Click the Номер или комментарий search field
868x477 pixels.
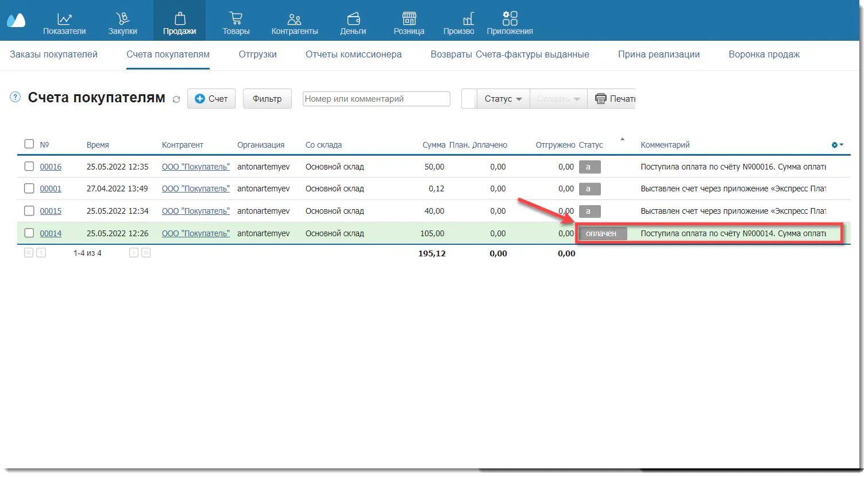click(x=376, y=99)
